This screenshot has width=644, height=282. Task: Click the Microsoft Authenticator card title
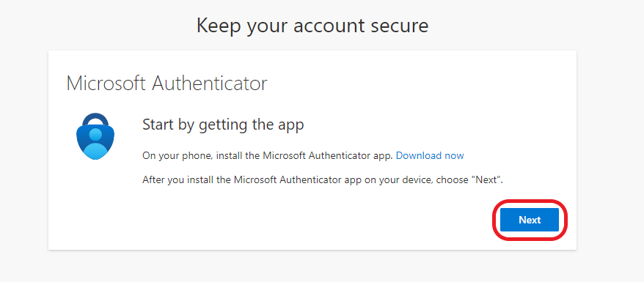coord(167,83)
